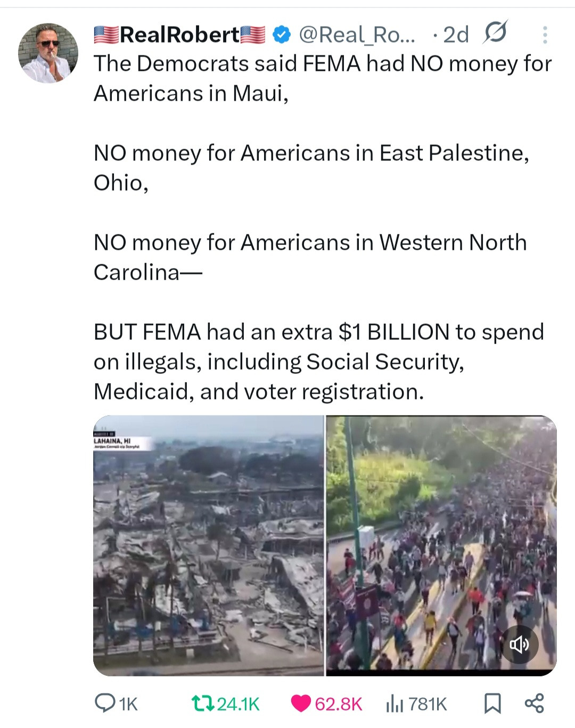Screen dimensions: 575x728
Task: Click the RealRobert display name
Action: pyautogui.click(x=179, y=35)
